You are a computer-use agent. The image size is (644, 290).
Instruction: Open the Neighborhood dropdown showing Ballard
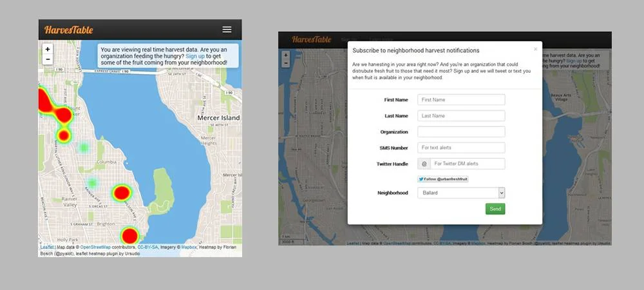(461, 193)
